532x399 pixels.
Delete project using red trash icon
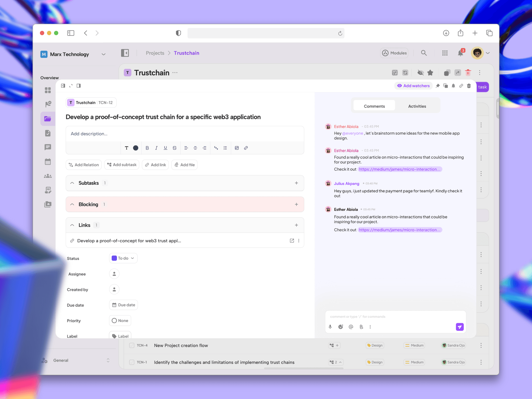[468, 73]
